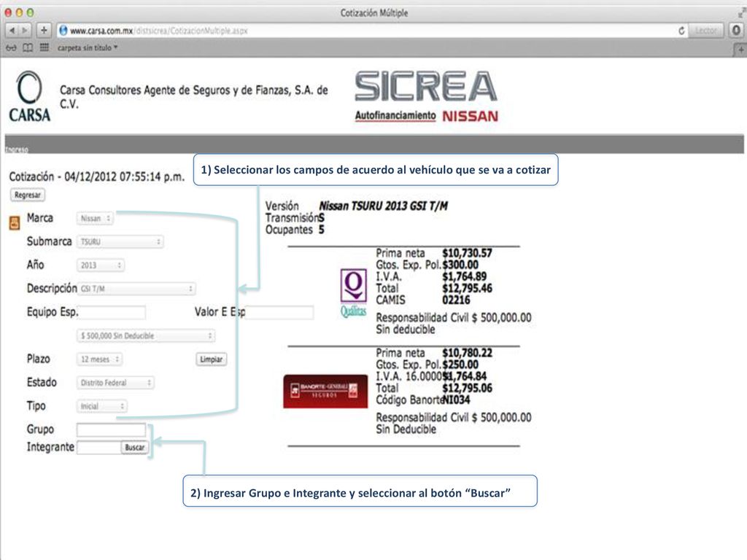
Task: Toggle full screen with the arrows icon
Action: (x=741, y=13)
